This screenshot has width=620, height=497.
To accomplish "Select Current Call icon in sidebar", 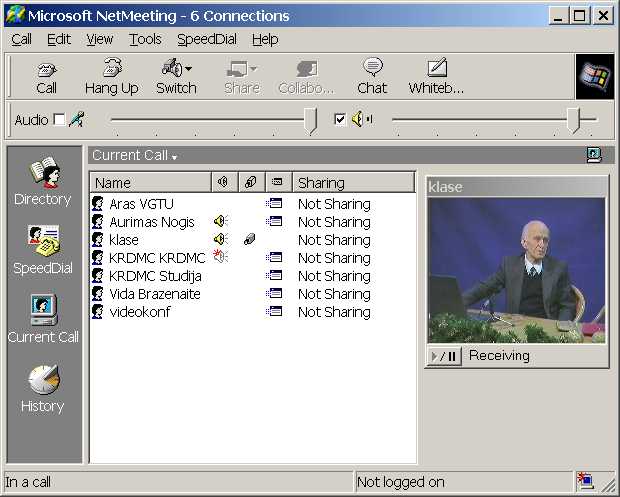I will pos(42,319).
